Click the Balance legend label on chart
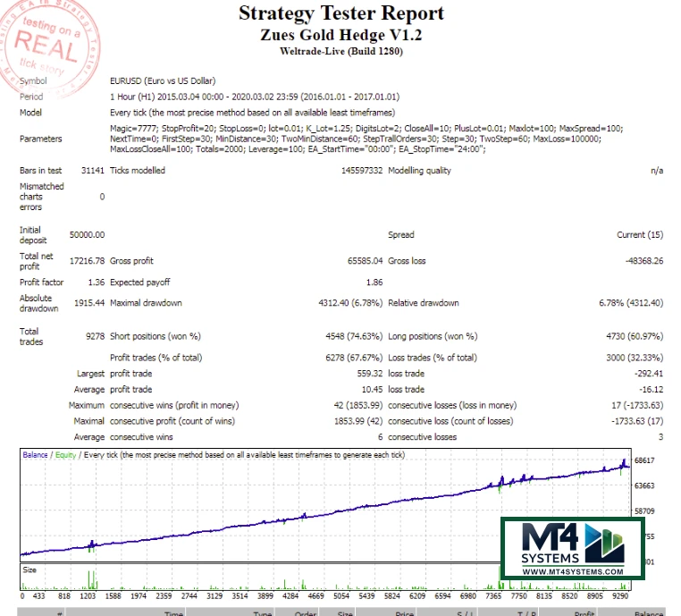 point(35,455)
